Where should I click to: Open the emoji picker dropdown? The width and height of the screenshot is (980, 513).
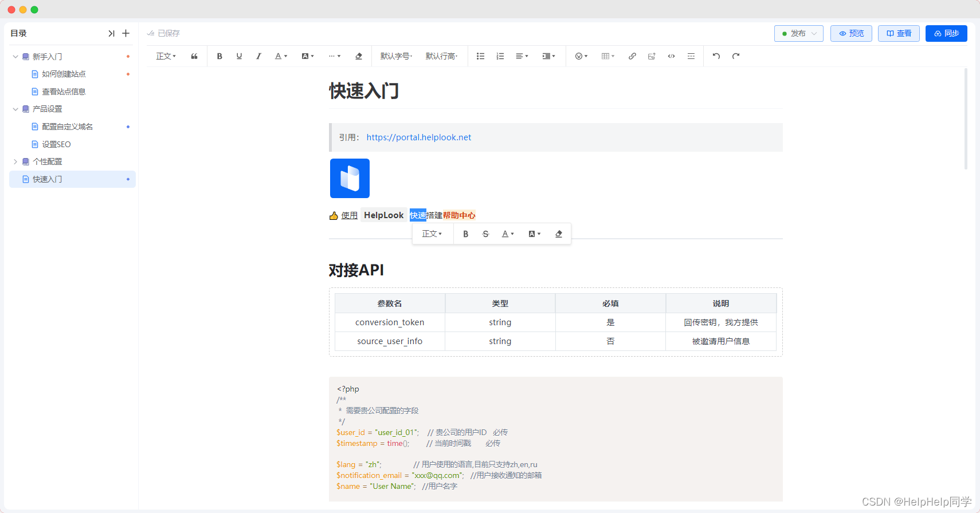point(581,56)
